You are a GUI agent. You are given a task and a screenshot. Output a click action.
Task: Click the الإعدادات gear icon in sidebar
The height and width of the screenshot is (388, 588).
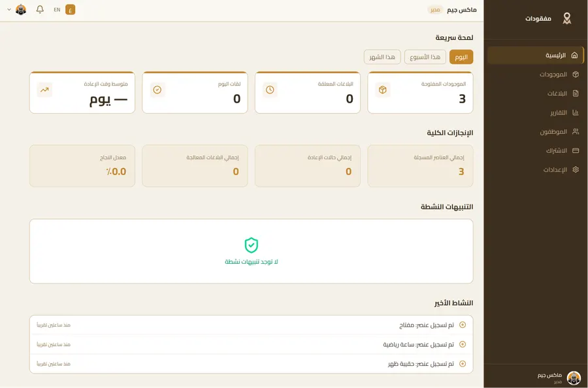point(575,169)
